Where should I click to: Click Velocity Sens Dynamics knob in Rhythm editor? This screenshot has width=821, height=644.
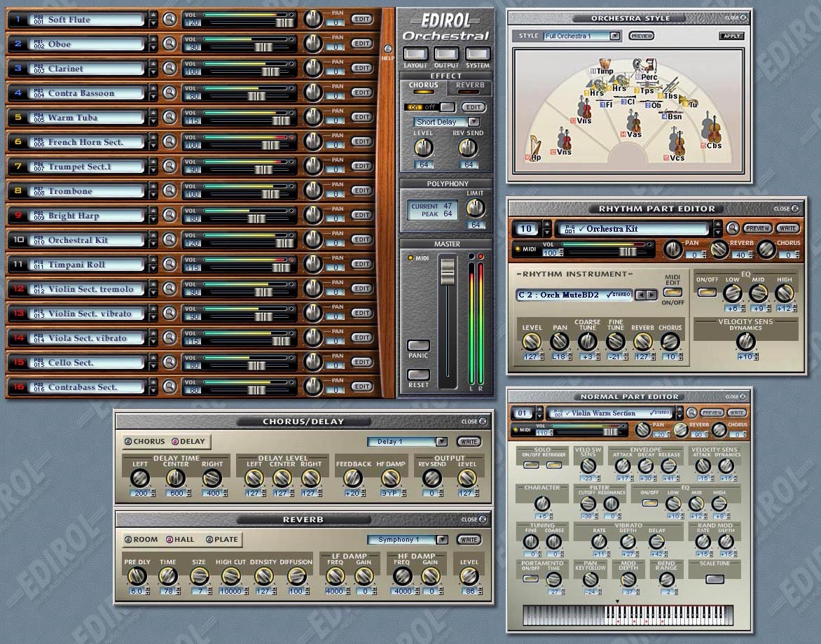point(745,341)
